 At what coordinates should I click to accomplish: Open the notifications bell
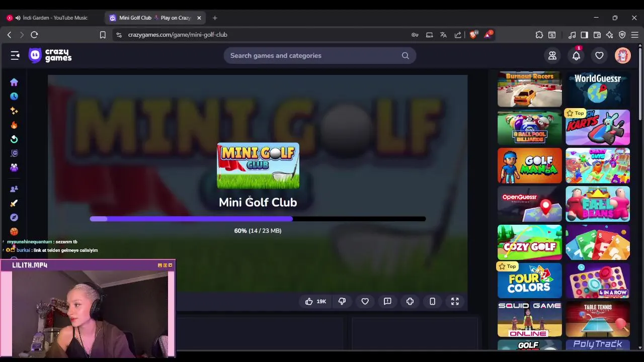click(576, 56)
